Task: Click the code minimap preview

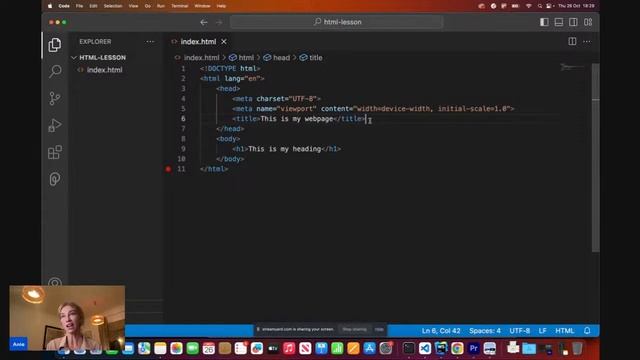Action: point(572,67)
